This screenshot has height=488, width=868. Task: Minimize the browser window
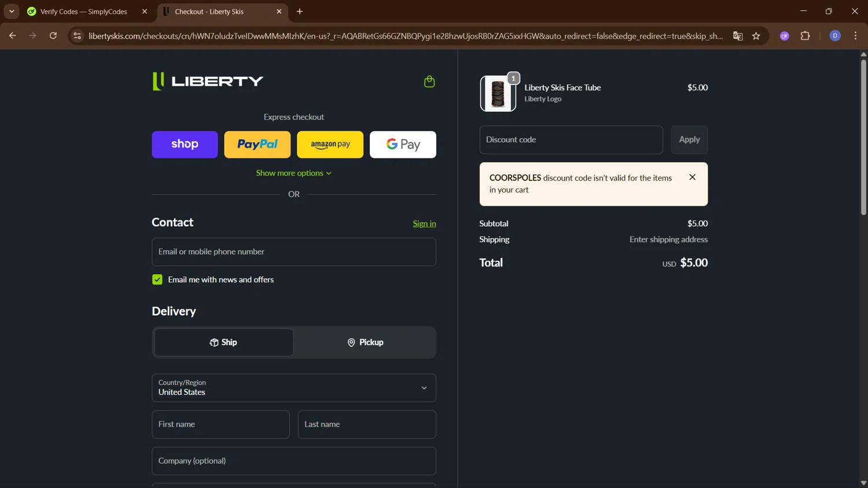pyautogui.click(x=803, y=11)
